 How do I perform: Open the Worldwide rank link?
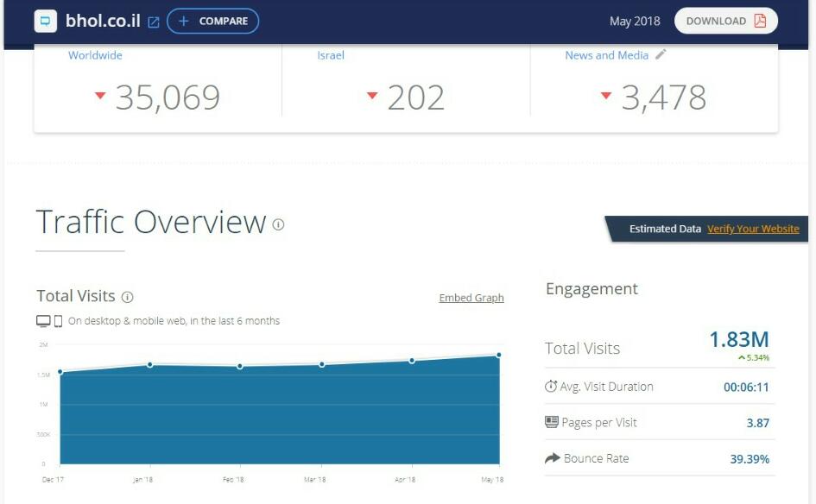pyautogui.click(x=95, y=55)
